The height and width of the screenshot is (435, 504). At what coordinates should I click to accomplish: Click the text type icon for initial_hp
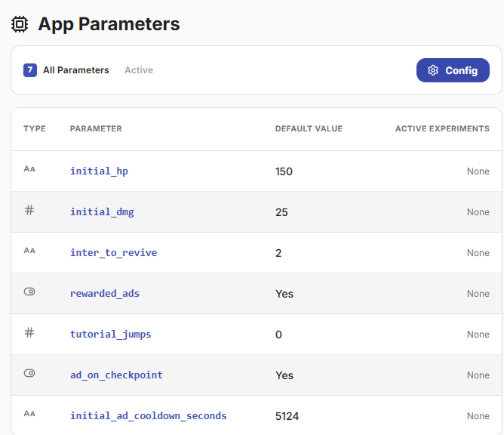tap(29, 170)
